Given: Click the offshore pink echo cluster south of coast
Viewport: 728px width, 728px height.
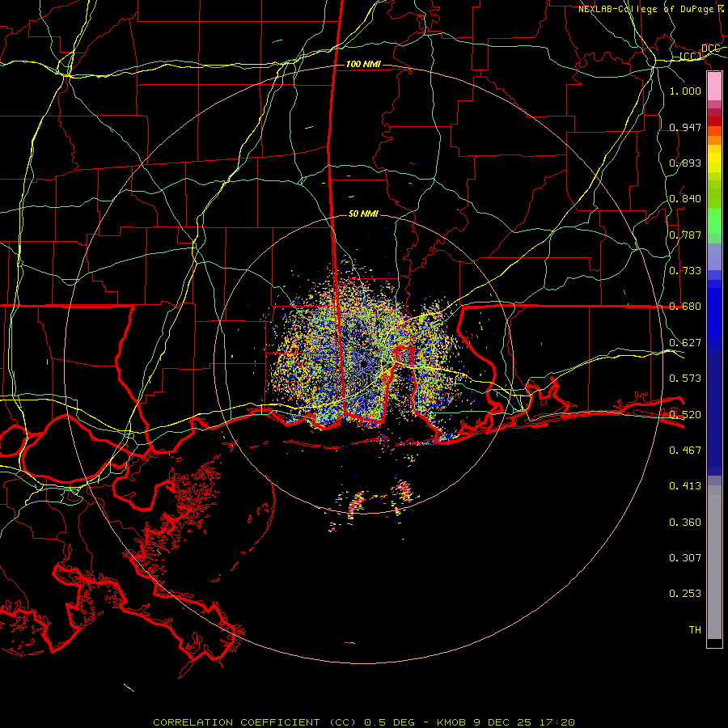Looking at the screenshot, I should (x=357, y=503).
